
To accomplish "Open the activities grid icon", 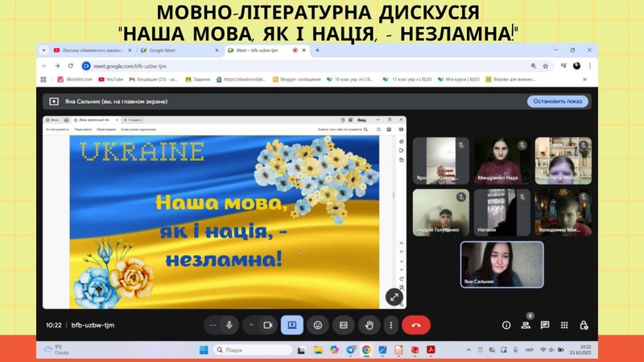I will (564, 325).
